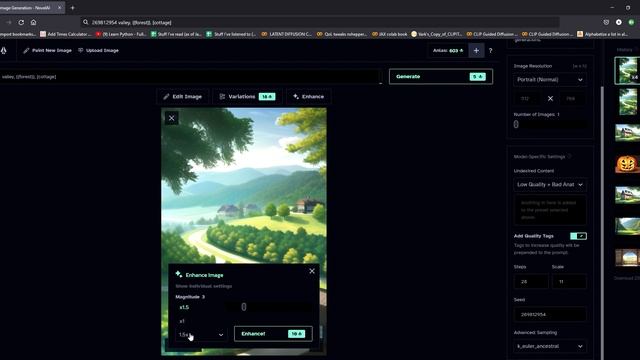Close the Image Generation - NovelAI tab
Viewport: 640px width, 360px height.
[60, 7]
